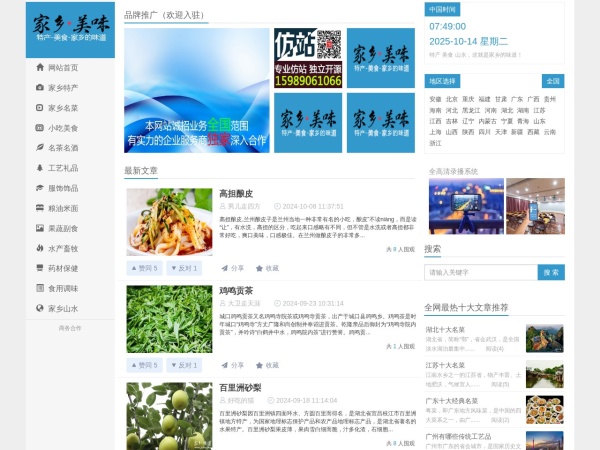Select the 全国 region button
The width and height of the screenshot is (600, 450).
(553, 81)
